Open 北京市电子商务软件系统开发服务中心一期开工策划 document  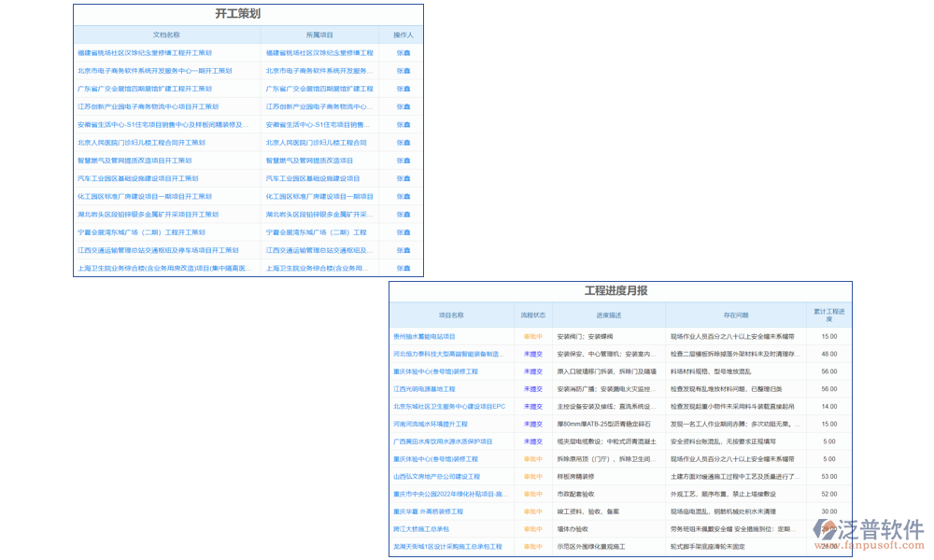pos(154,71)
